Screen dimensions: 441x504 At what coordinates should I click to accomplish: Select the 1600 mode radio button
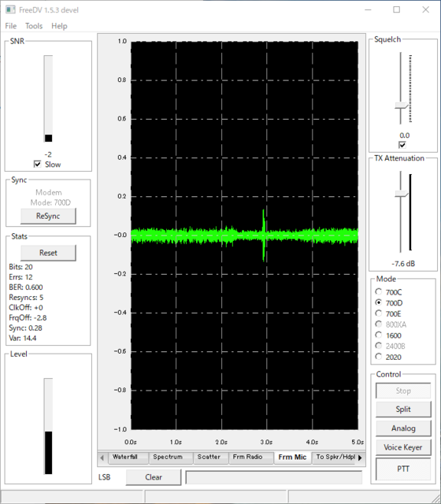pyautogui.click(x=379, y=335)
